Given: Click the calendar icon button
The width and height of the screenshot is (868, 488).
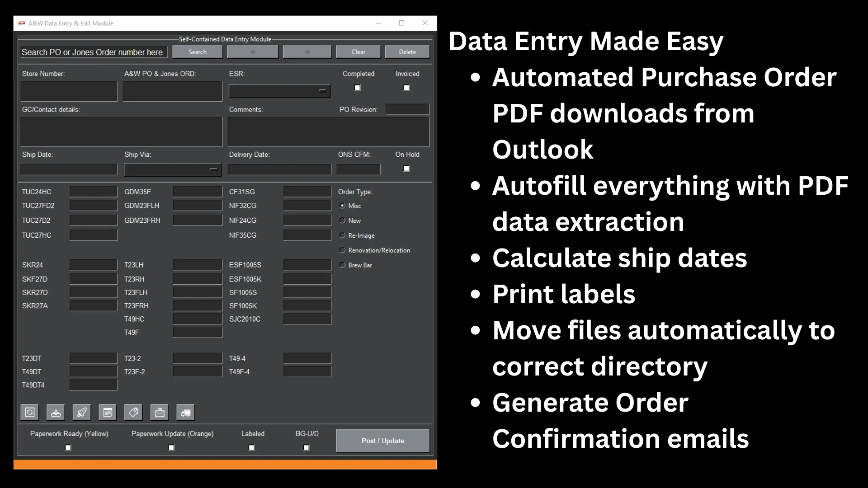Looking at the screenshot, I should point(108,412).
